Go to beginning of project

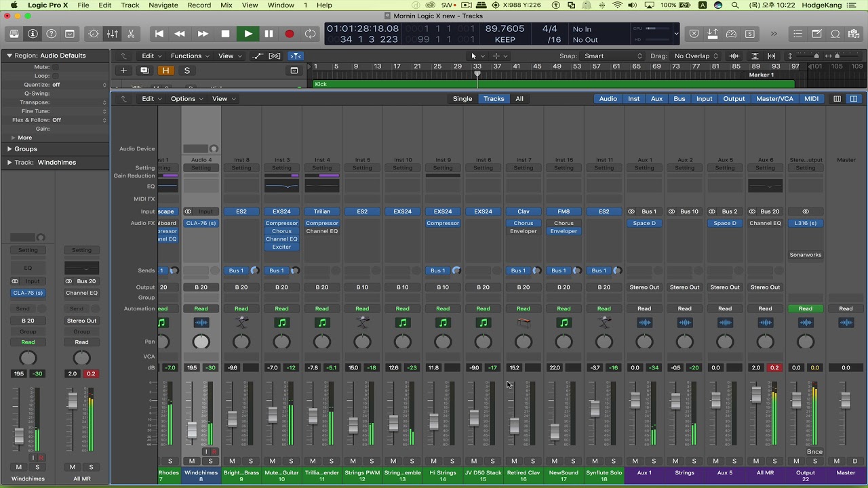(x=159, y=34)
